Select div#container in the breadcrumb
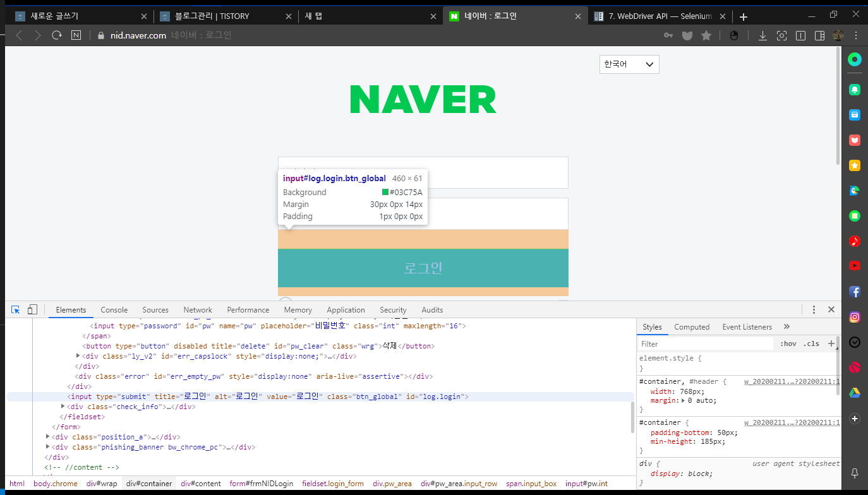868x495 pixels. tap(149, 484)
